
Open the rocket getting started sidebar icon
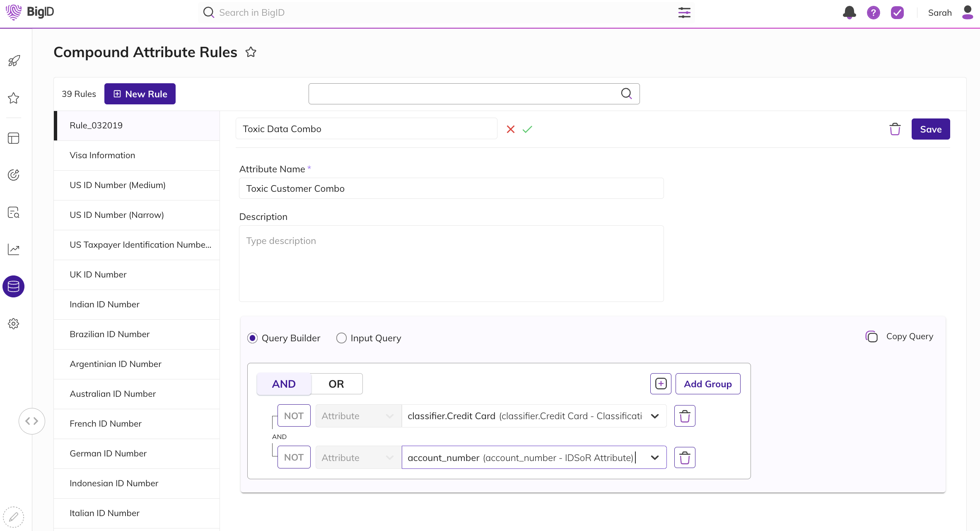pyautogui.click(x=14, y=61)
